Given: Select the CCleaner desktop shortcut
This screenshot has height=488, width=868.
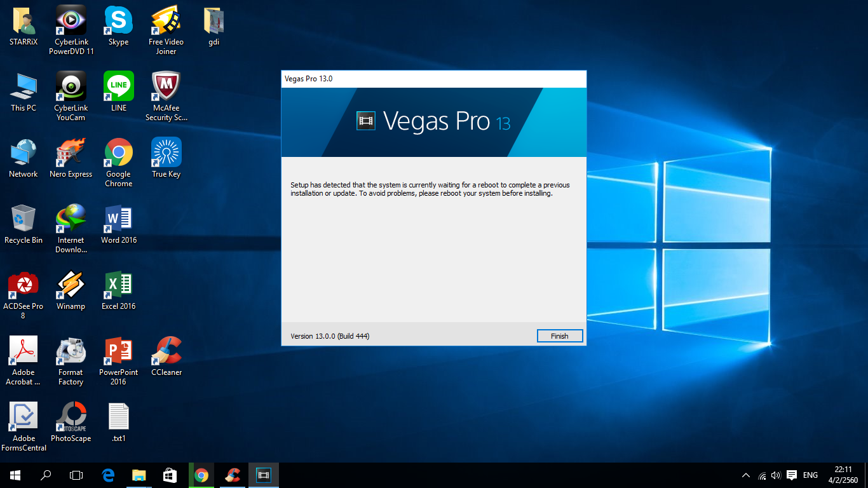Looking at the screenshot, I should click(166, 357).
